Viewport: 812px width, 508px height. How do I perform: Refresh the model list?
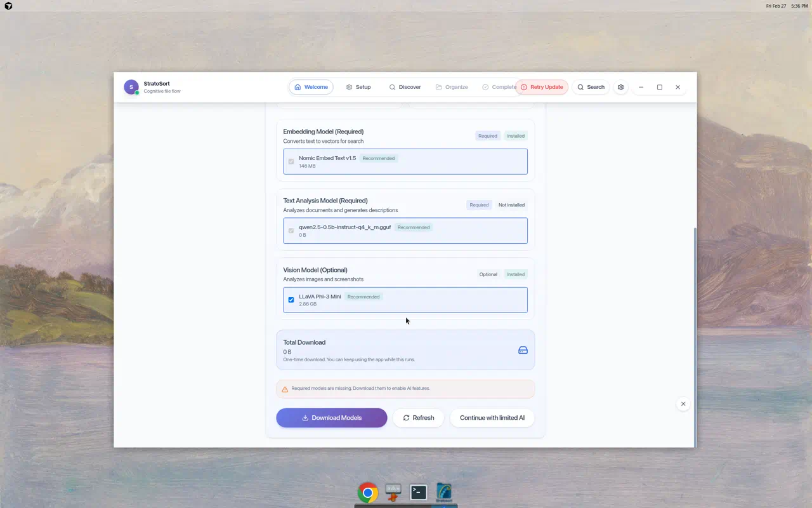coord(418,418)
